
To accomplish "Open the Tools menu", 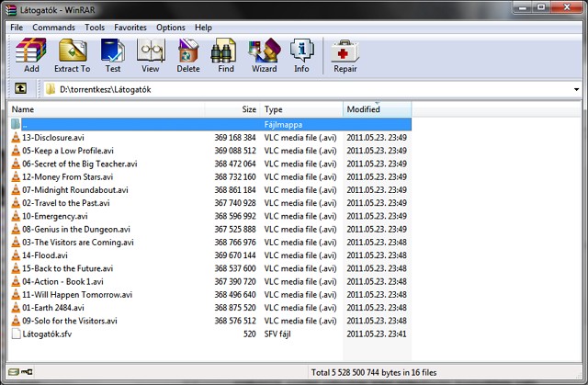I will (95, 28).
